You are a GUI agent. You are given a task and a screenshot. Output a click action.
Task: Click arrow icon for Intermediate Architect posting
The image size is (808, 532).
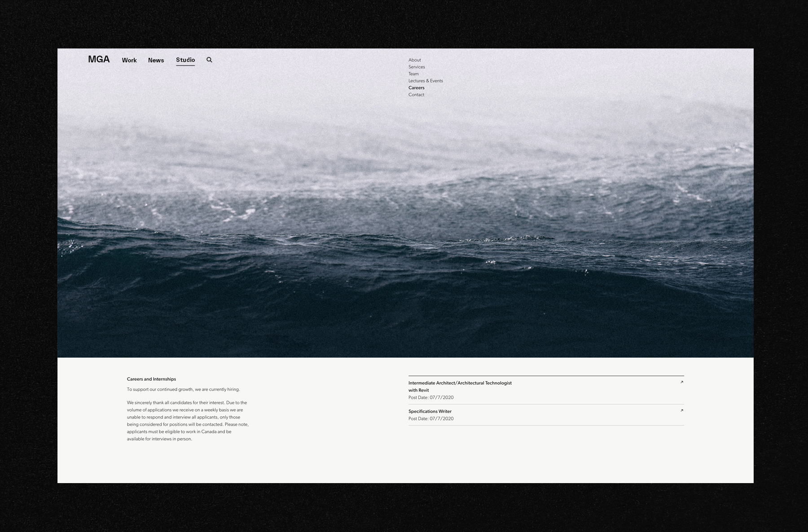681,382
